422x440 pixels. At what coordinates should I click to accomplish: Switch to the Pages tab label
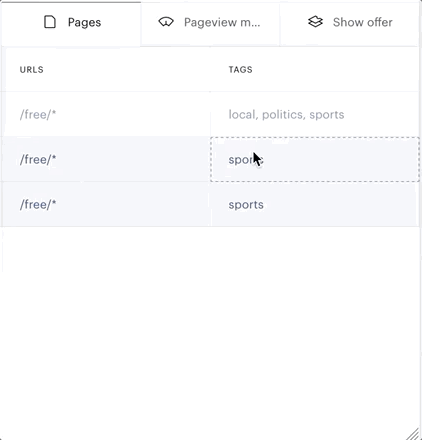click(84, 22)
